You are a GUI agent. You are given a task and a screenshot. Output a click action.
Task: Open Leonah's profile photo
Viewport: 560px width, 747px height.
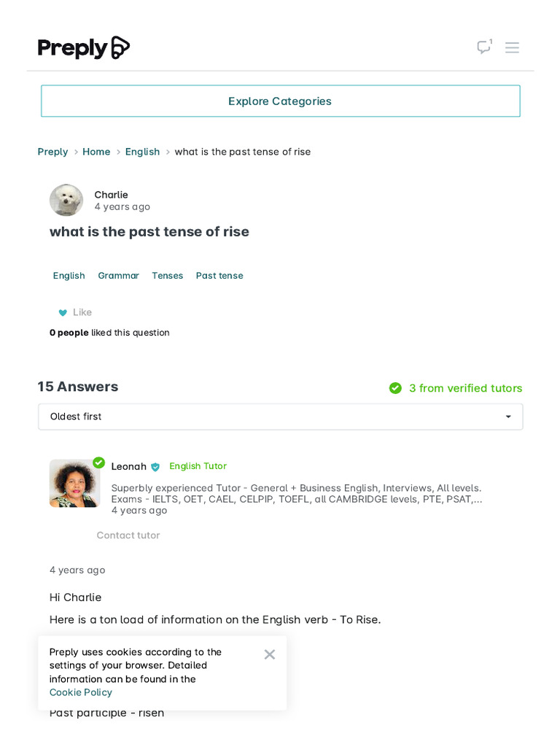coord(74,483)
